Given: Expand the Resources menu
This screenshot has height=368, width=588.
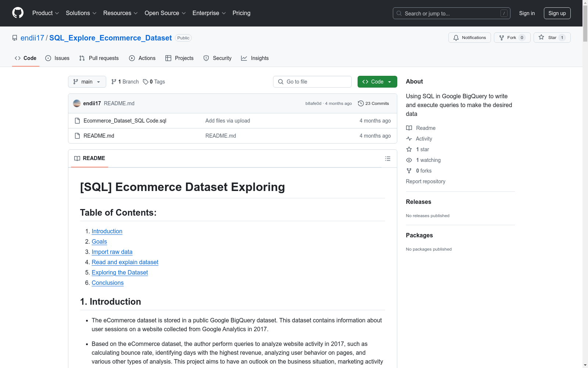Looking at the screenshot, I should 121,13.
